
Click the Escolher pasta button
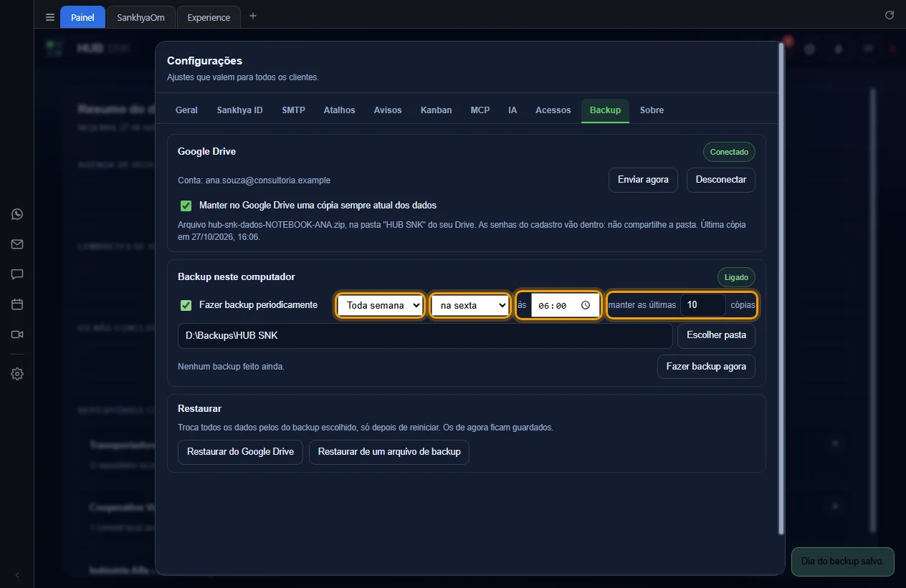(716, 335)
